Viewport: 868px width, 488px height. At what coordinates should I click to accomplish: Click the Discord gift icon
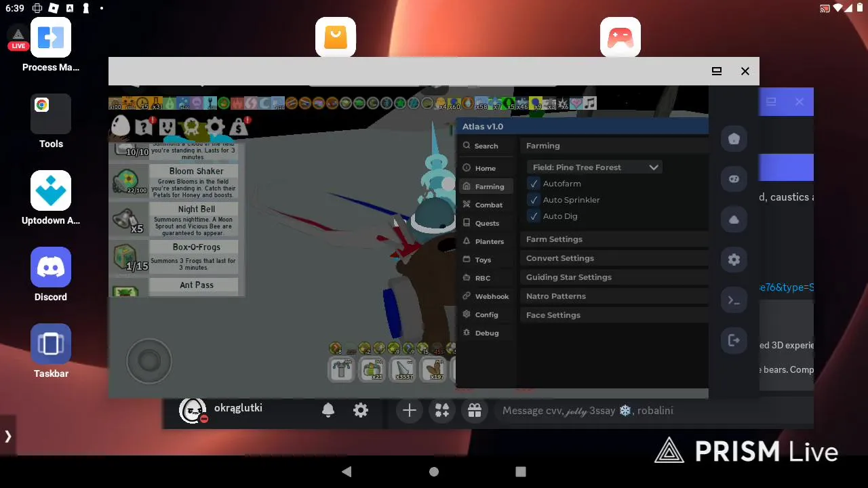[475, 411]
